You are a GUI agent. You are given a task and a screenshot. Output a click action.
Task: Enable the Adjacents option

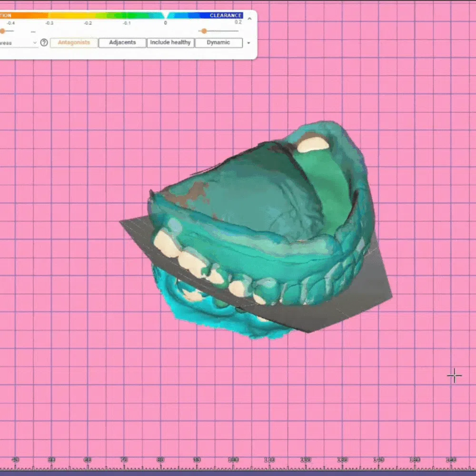[x=122, y=42]
